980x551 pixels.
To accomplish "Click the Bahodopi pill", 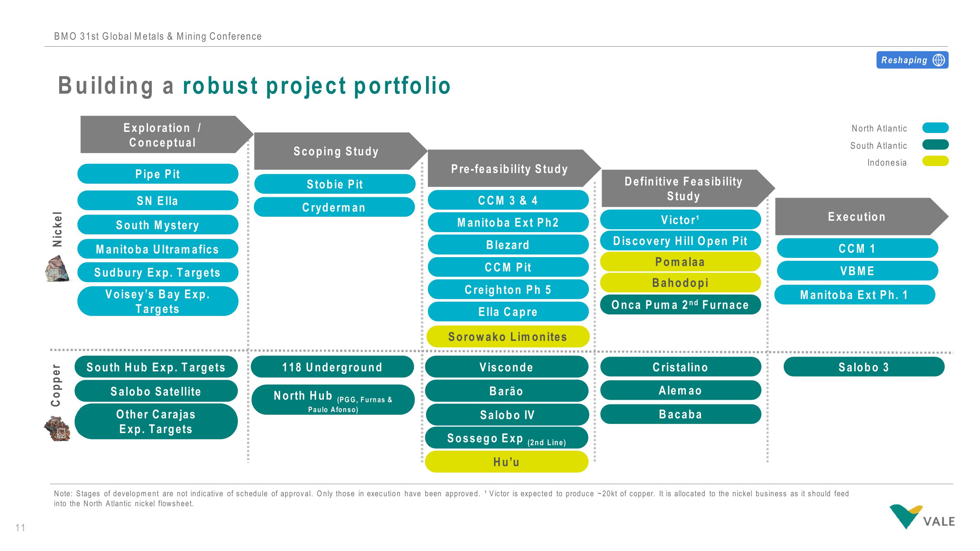I will click(x=681, y=282).
